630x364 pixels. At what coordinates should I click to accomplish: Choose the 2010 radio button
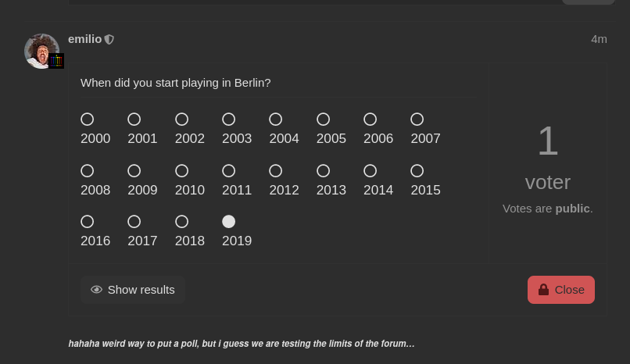(181, 171)
